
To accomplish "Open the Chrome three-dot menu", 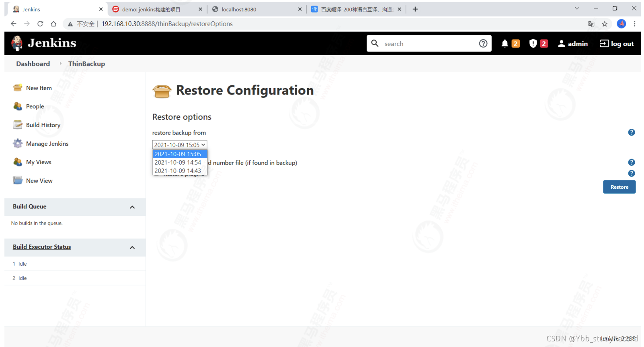I will pyautogui.click(x=635, y=24).
